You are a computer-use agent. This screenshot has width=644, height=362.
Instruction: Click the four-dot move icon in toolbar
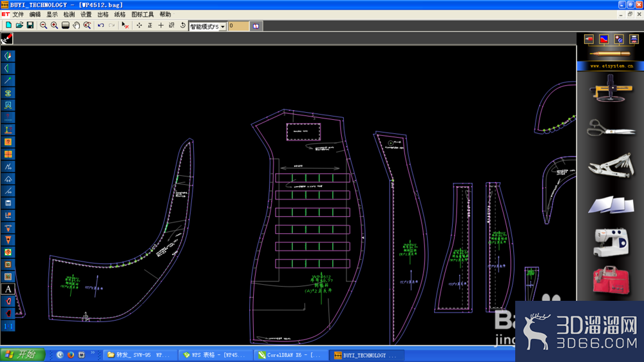tap(139, 26)
